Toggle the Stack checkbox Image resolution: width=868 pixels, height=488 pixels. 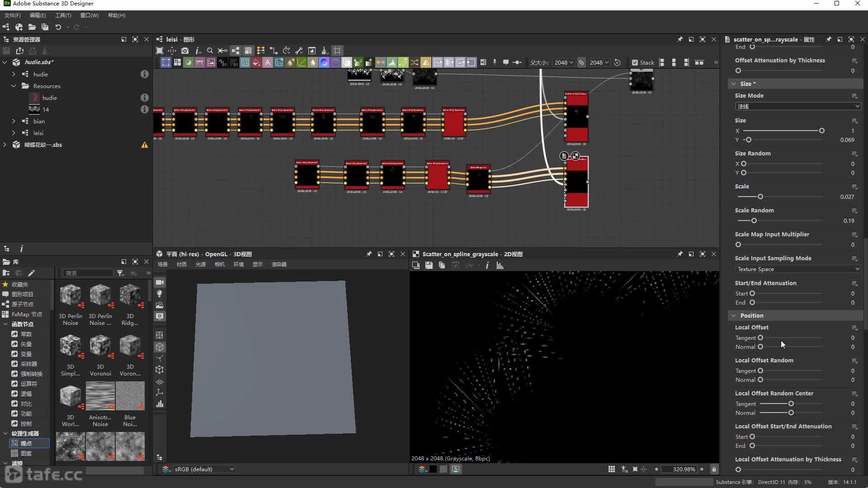(x=635, y=62)
